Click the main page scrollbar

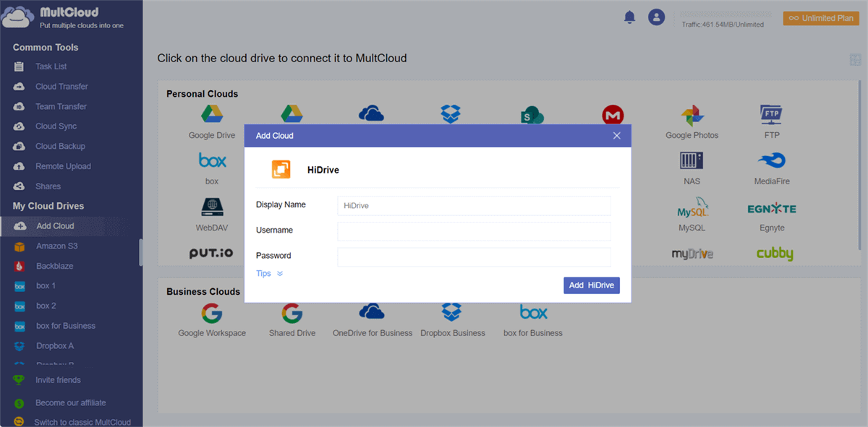(x=859, y=165)
